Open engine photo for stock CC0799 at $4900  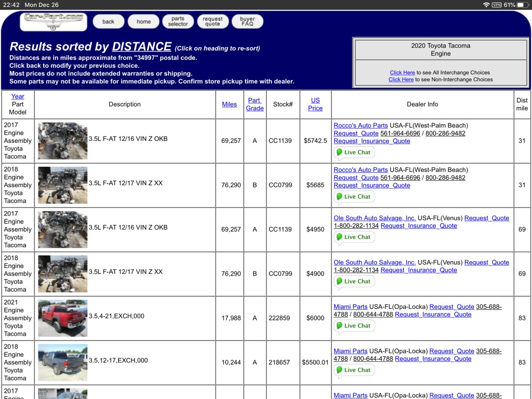click(x=63, y=274)
